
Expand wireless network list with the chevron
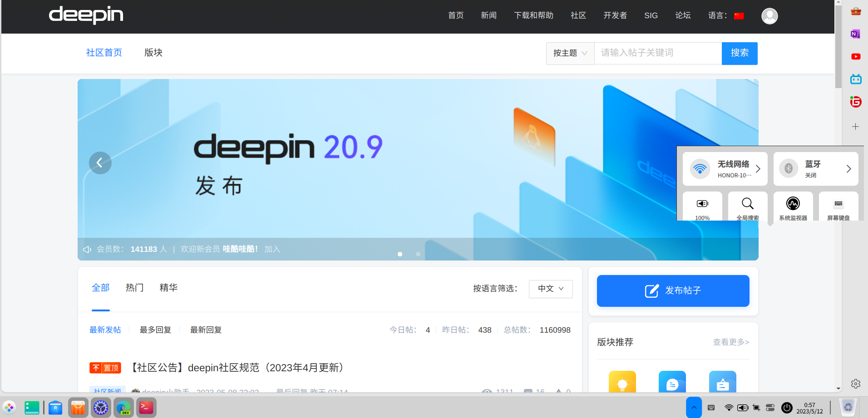[758, 169]
